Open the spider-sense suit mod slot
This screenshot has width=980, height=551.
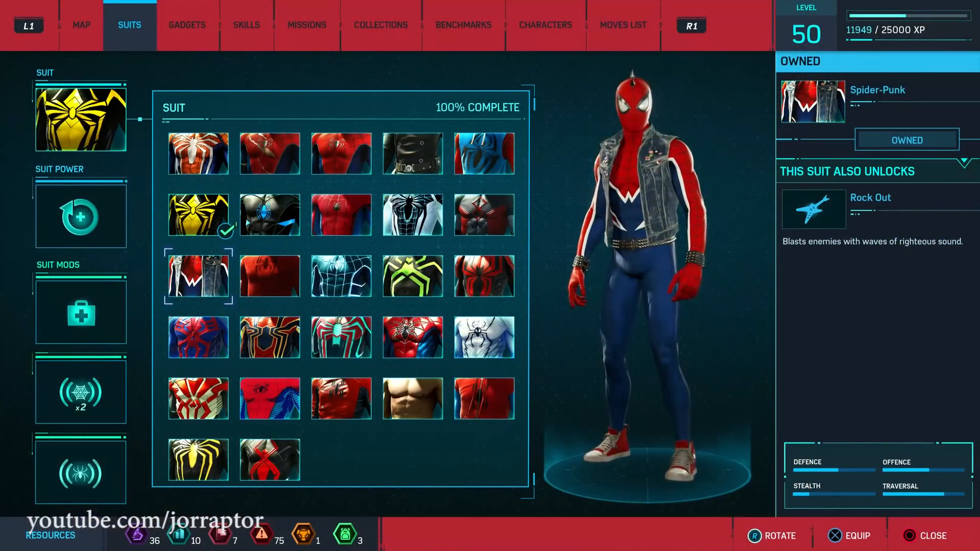tap(81, 472)
